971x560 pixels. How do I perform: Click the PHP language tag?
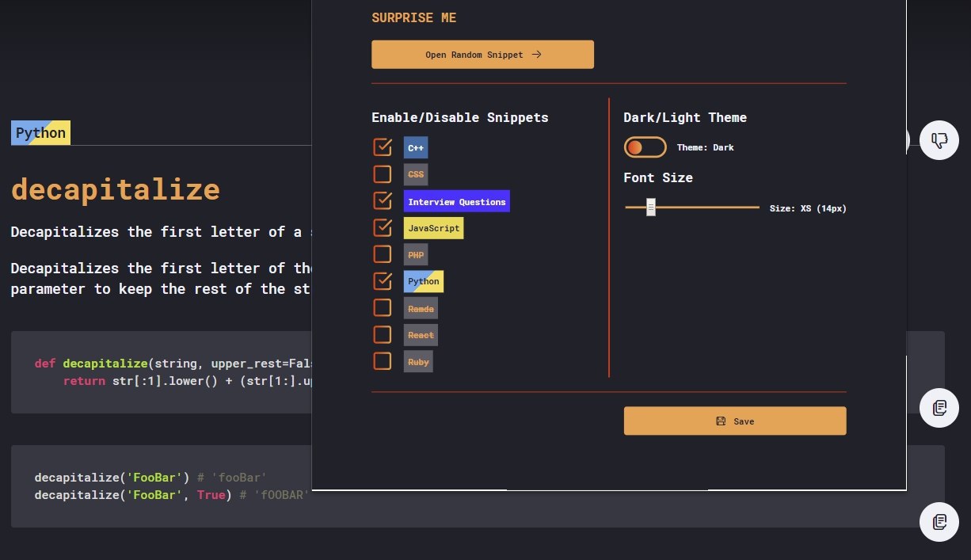[x=416, y=255]
